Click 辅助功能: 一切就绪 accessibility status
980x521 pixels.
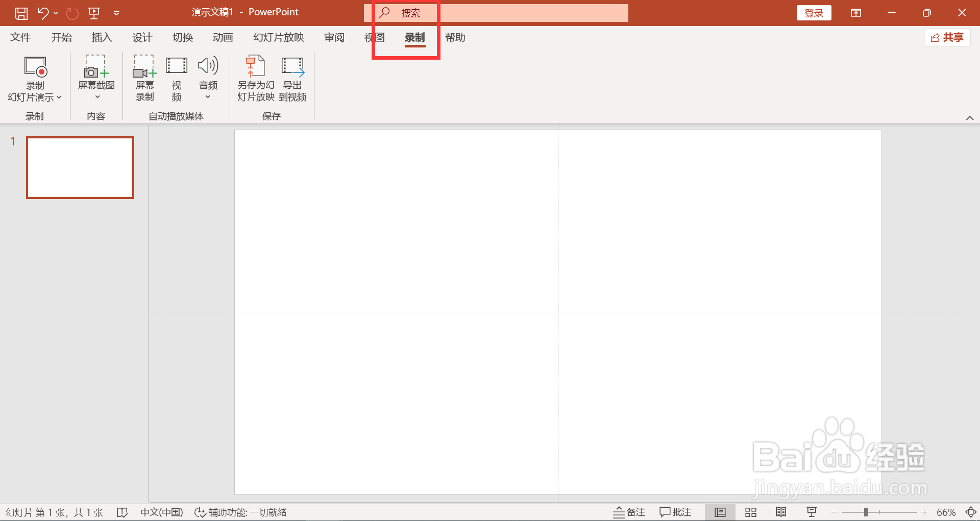(x=240, y=512)
